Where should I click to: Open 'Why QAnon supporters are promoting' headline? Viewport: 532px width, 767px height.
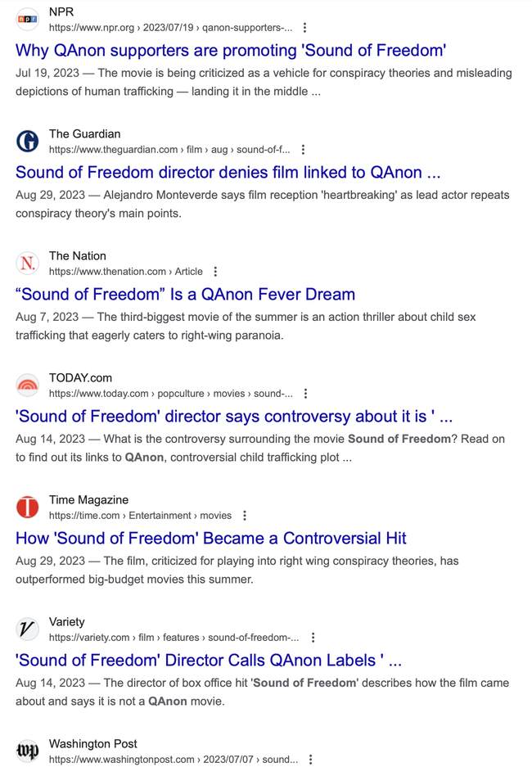pos(231,51)
